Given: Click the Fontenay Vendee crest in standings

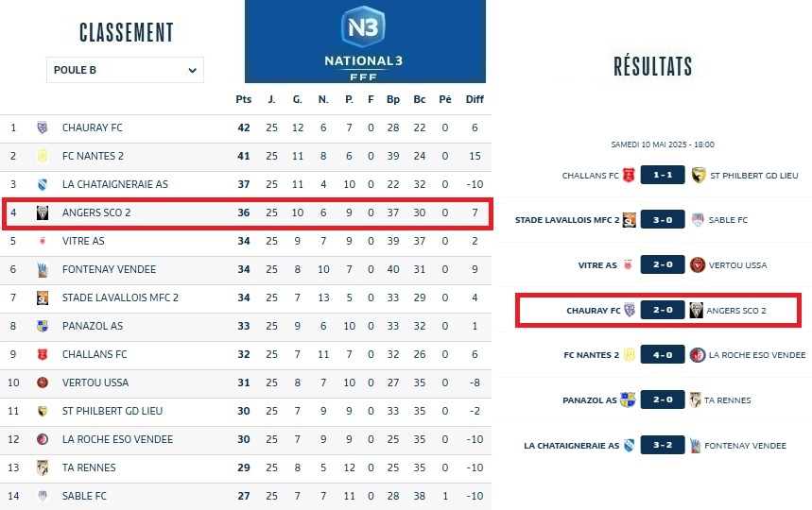Looking at the screenshot, I should (43, 269).
